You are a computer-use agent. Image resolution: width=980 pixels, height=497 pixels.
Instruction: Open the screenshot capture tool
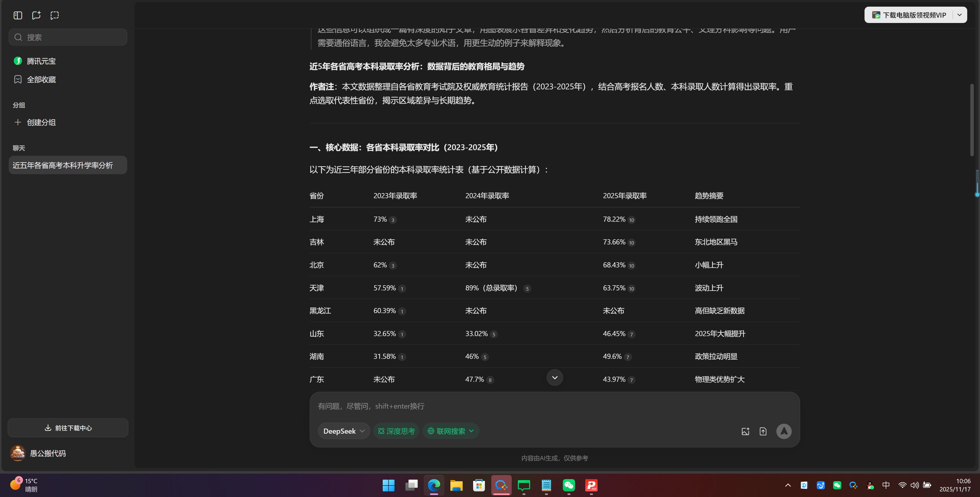(x=54, y=15)
